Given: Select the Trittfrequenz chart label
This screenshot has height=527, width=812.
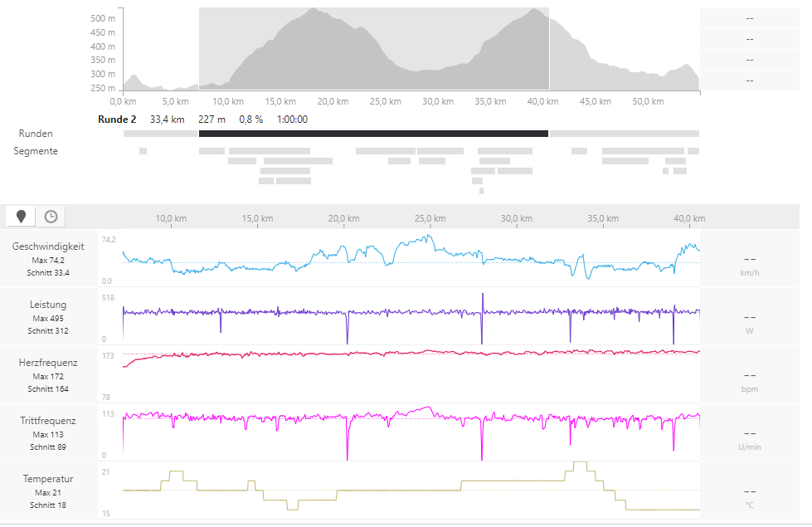Looking at the screenshot, I should tap(50, 421).
